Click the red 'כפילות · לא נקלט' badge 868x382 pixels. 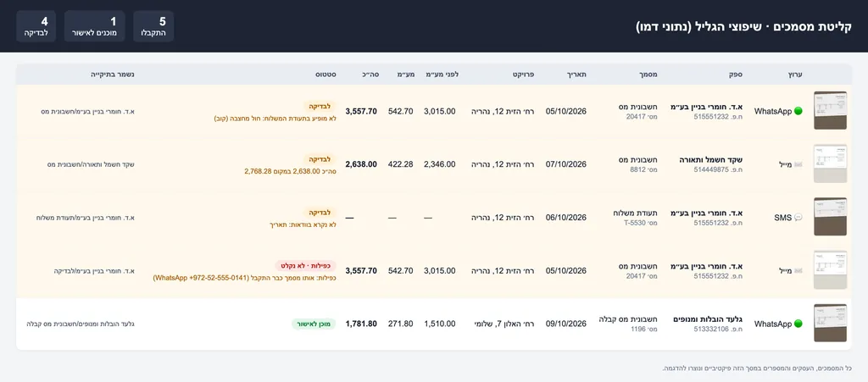305,265
